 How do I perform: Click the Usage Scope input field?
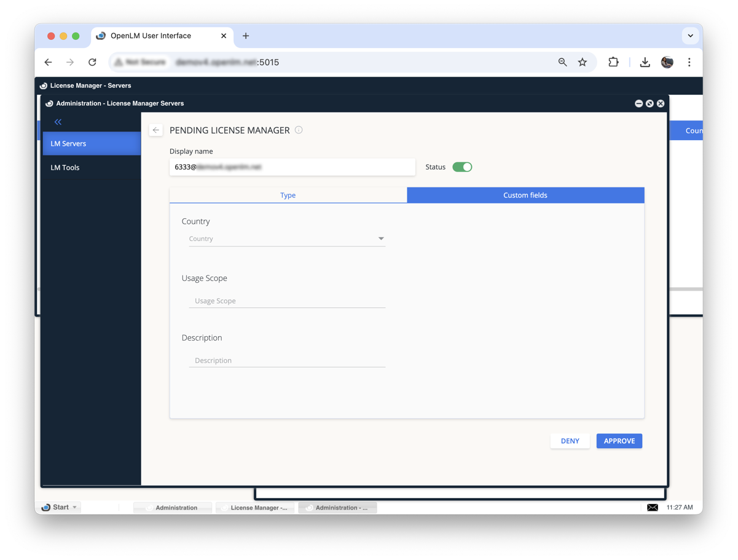tap(287, 301)
